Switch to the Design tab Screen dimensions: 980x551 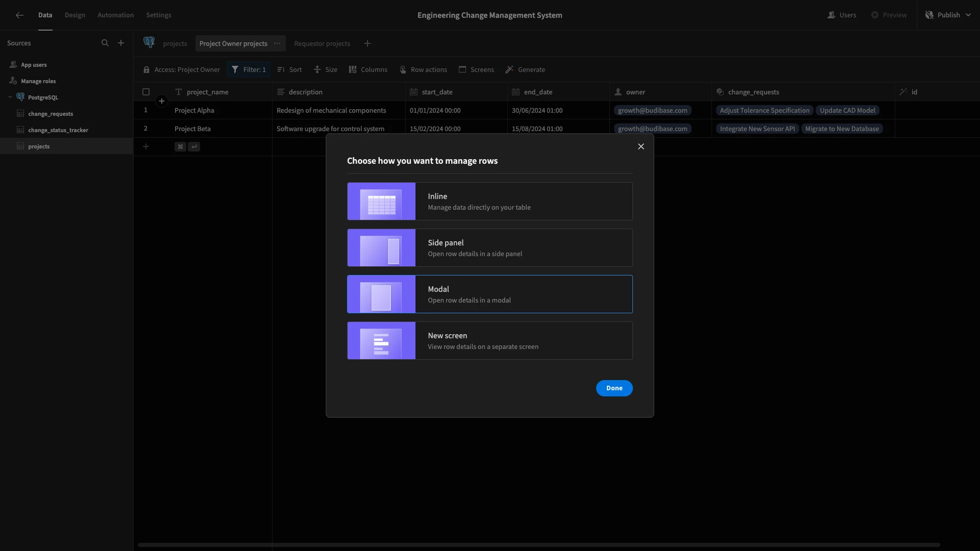(75, 15)
